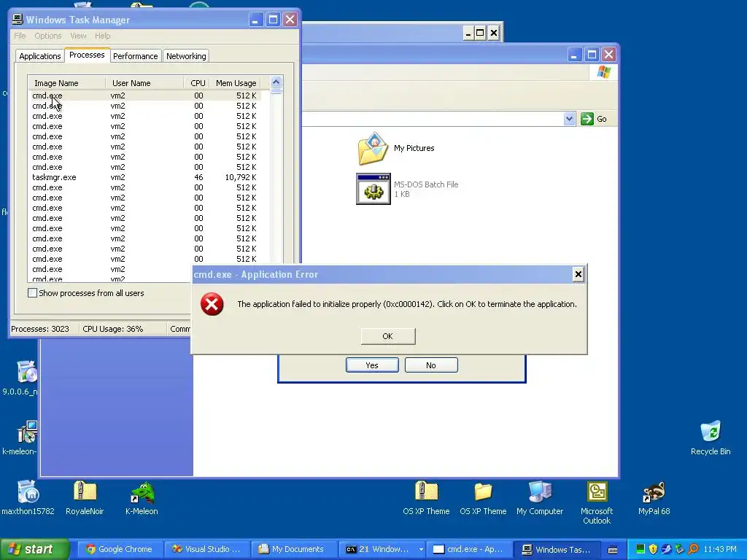This screenshot has height=560, width=747.
Task: Expand the Explorer address bar dropdown
Action: [569, 119]
